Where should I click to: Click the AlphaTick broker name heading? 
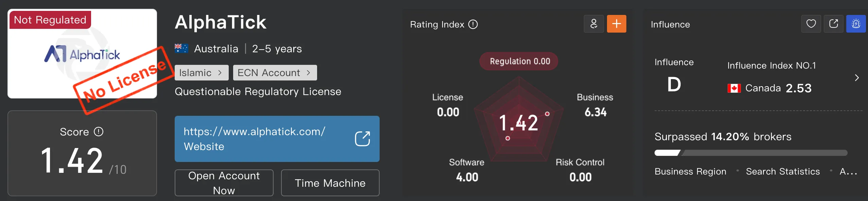click(221, 22)
